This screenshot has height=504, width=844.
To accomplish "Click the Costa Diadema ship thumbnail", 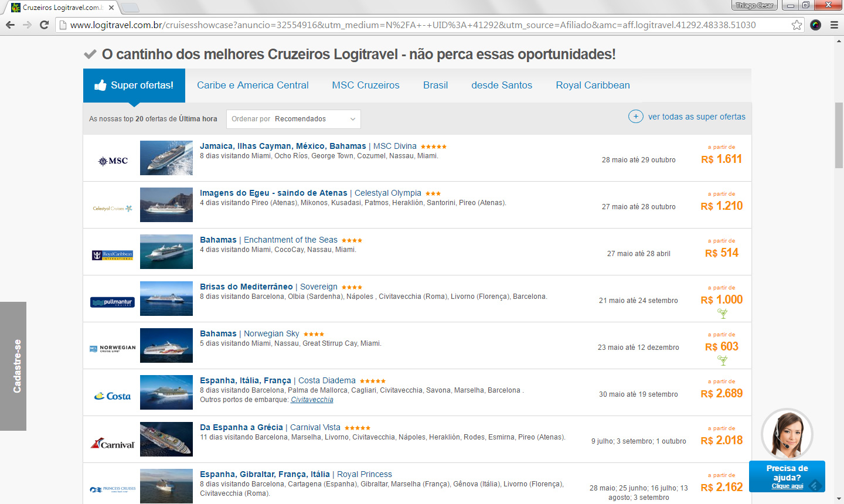I will coord(166,392).
